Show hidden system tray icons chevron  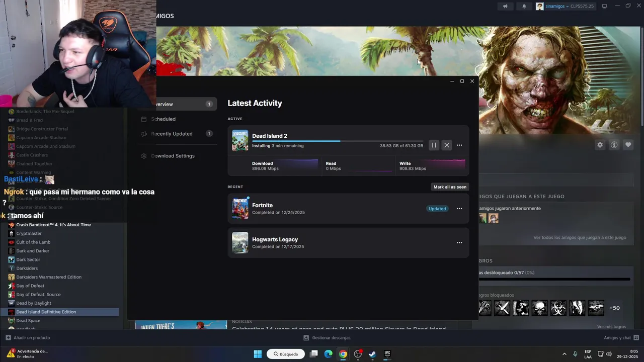[564, 354]
